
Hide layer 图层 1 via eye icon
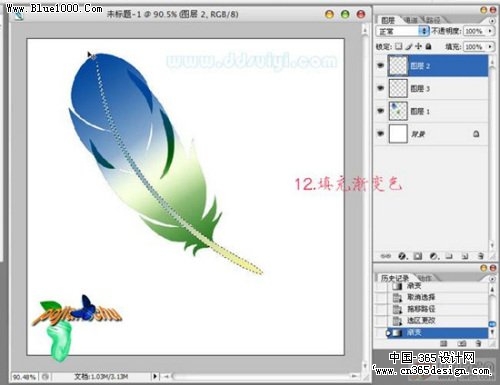380,111
